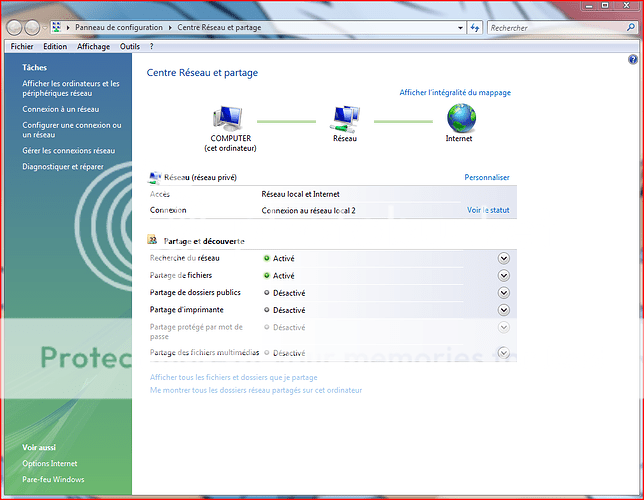
Task: Expand the Partage de fichiers settings
Action: (504, 275)
